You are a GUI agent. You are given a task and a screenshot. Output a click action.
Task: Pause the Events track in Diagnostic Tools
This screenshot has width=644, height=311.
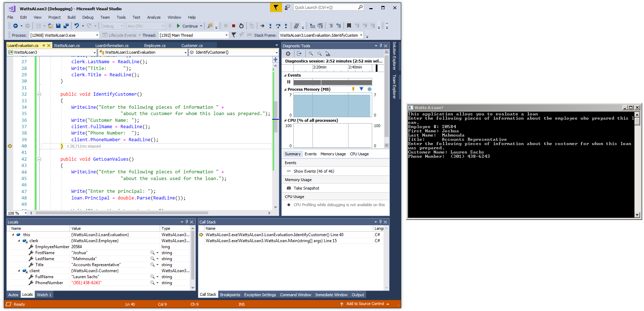coord(289,82)
